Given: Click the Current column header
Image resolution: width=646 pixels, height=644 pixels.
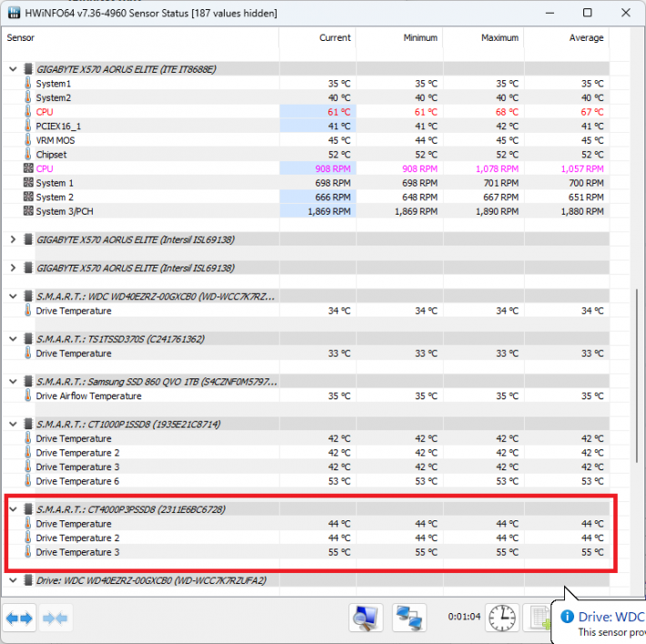Looking at the screenshot, I should (x=317, y=38).
